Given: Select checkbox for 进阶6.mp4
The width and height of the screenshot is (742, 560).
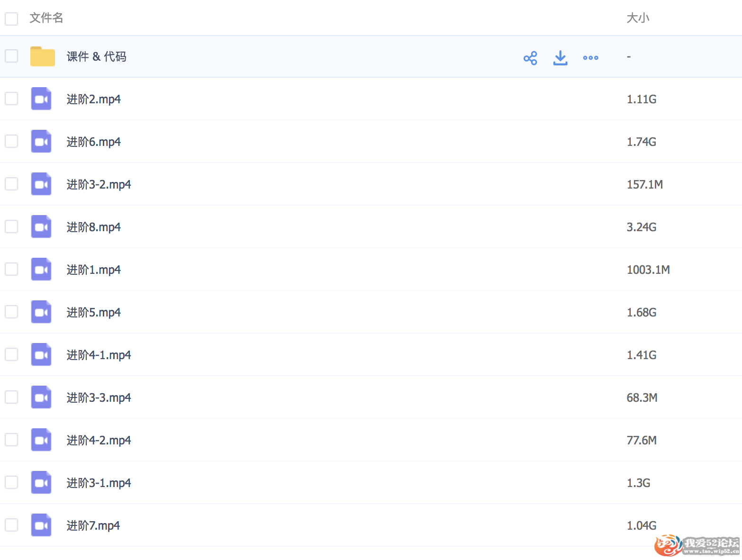Looking at the screenshot, I should (x=11, y=141).
